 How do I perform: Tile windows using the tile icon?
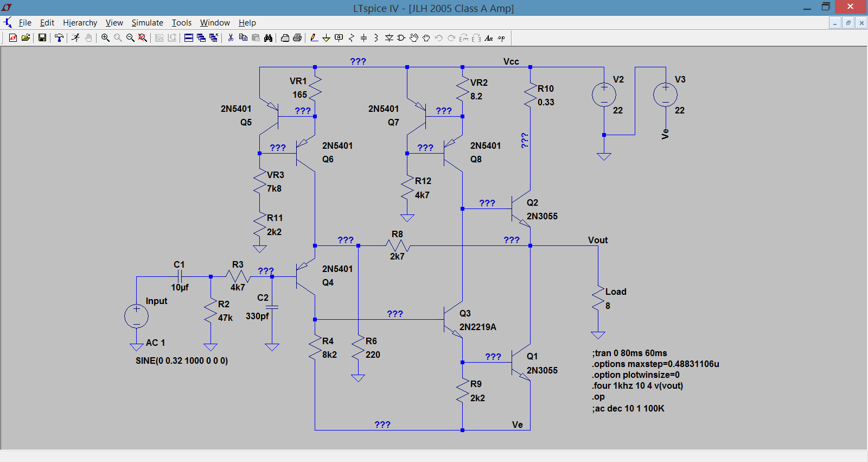(188, 38)
